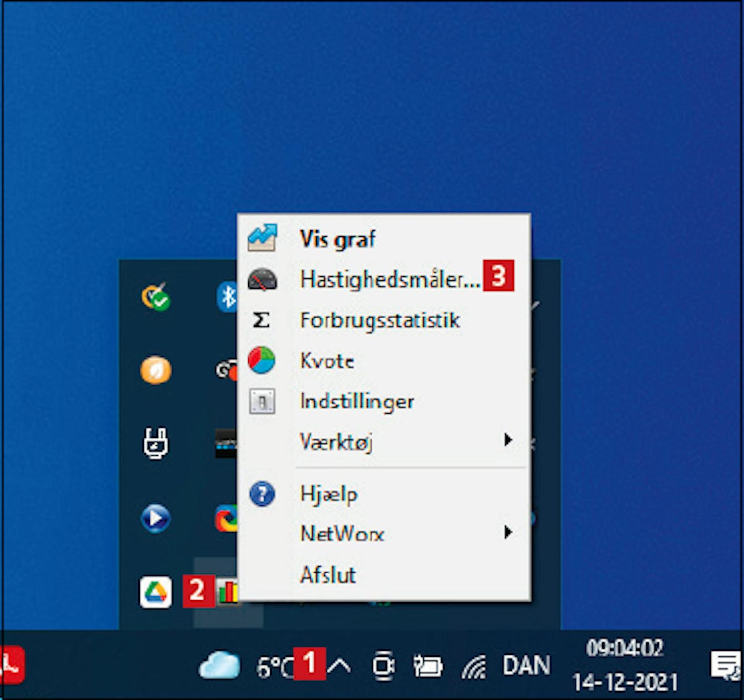Open Forbrugsstatistik usage statistics
Screen dimensions: 744x700
coord(383,320)
